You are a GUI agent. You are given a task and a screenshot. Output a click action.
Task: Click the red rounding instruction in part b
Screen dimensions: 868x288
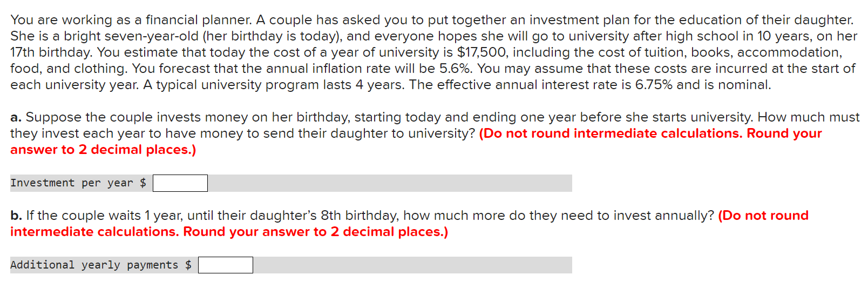pyautogui.click(x=763, y=216)
